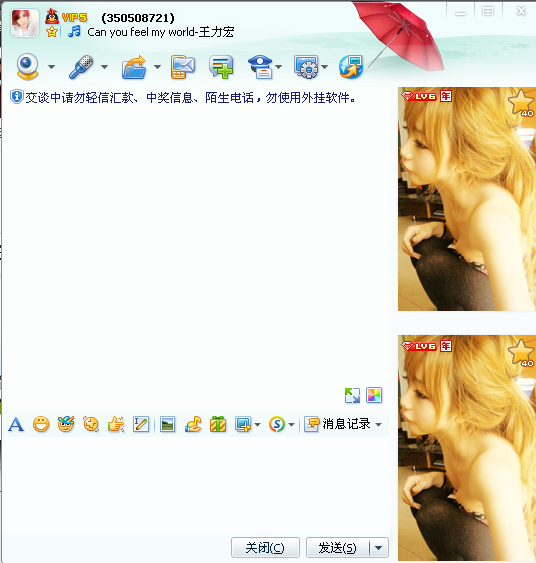
Task: Click the music note status icon
Action: (x=74, y=31)
